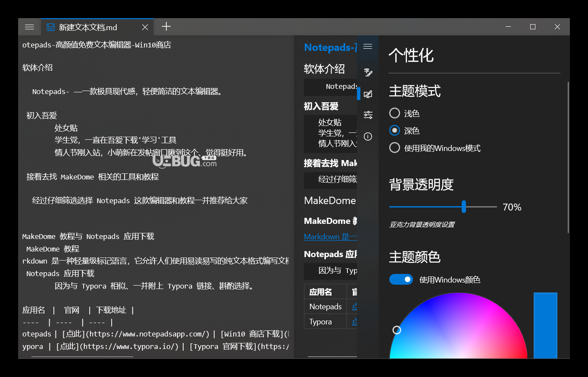This screenshot has width=588, height=377.
Task: Click the settings panel vertical scrollbar
Action: coord(568,157)
